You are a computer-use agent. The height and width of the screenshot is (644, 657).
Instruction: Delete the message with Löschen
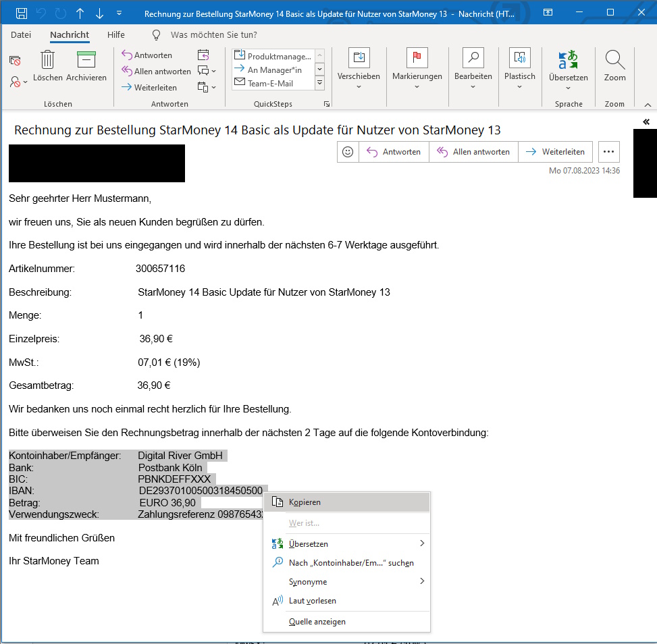click(47, 65)
